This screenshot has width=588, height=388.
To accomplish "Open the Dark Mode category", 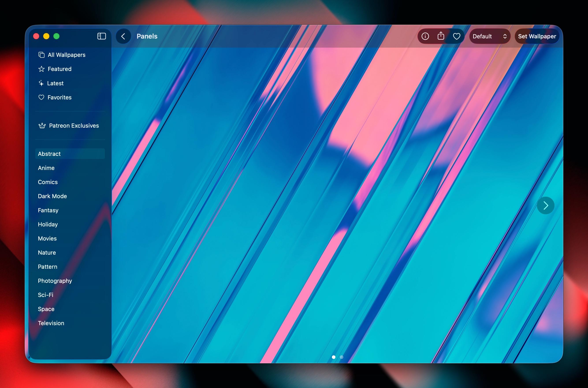I will click(70, 196).
